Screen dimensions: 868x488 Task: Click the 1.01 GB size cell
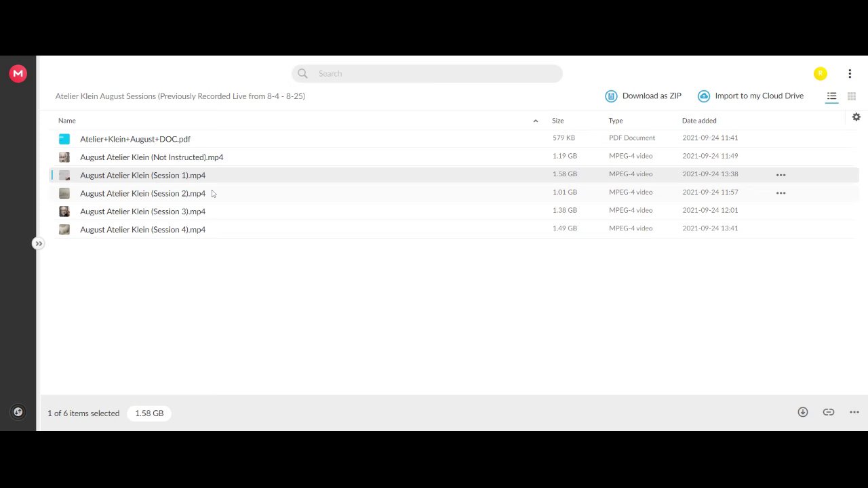564,192
